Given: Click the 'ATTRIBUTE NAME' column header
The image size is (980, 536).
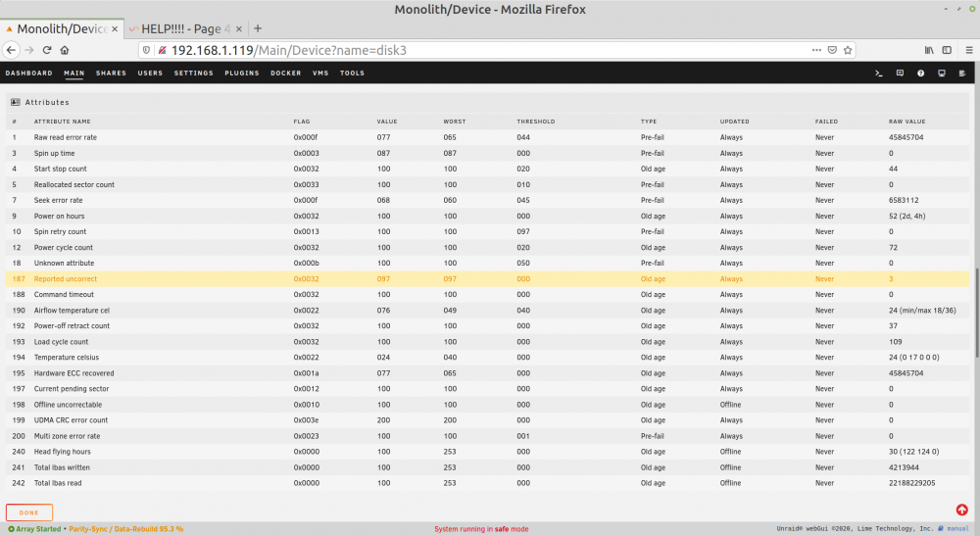Looking at the screenshot, I should 62,122.
